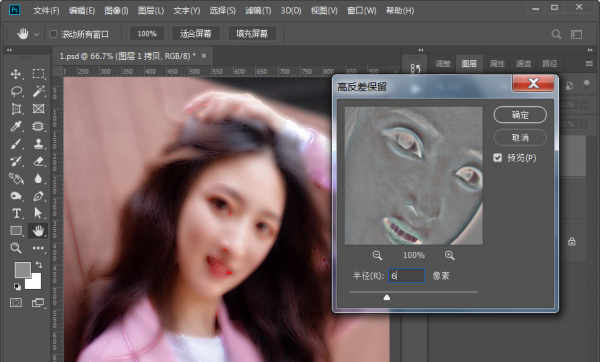
Task: Select the Horizontal Type tool
Action: pos(16,213)
